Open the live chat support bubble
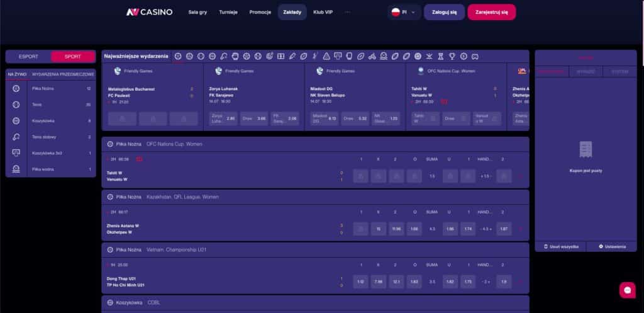 pyautogui.click(x=627, y=290)
